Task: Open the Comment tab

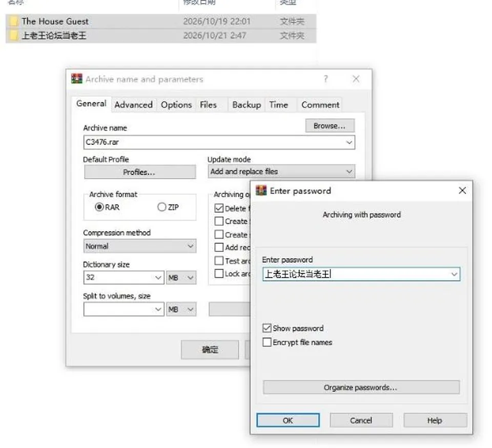Action: 320,104
